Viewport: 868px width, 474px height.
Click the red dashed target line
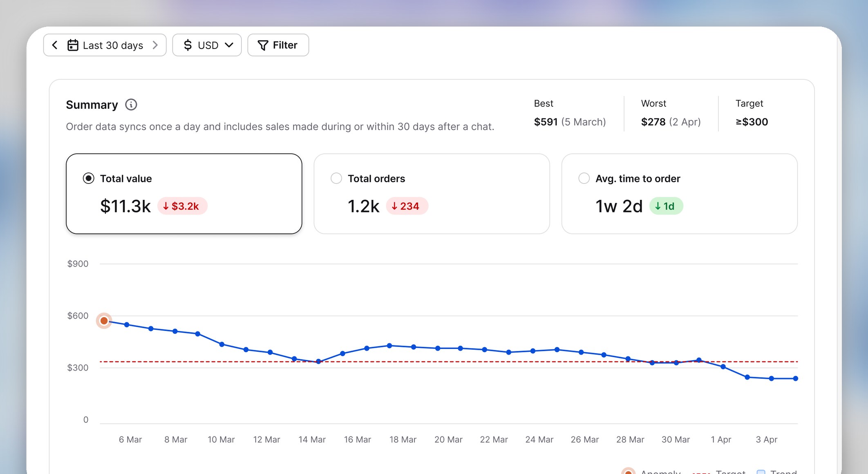tap(449, 362)
